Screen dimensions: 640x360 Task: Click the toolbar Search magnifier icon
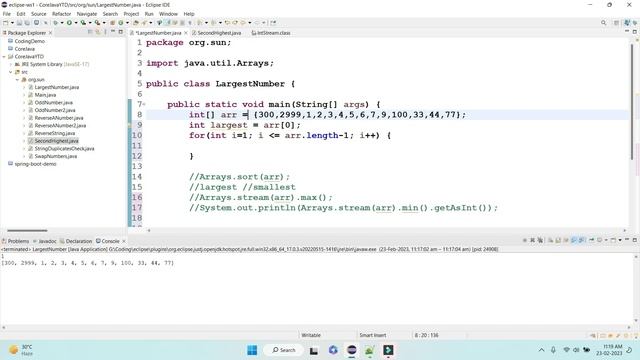(603, 23)
